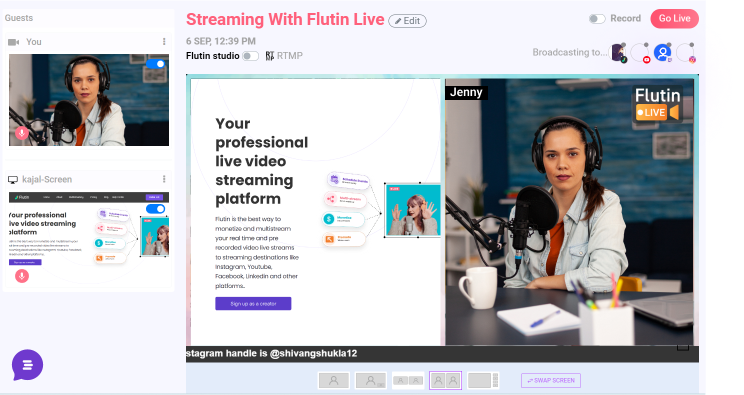
Task: Toggle your camera visibility switch
Action: click(155, 64)
